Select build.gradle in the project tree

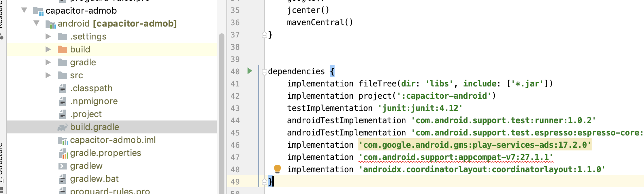point(112,127)
